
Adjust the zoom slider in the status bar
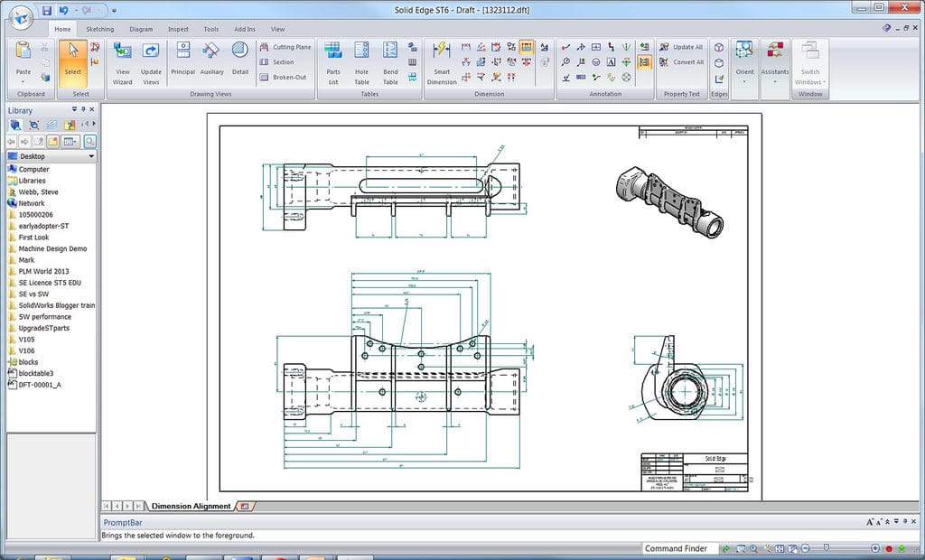[x=825, y=547]
